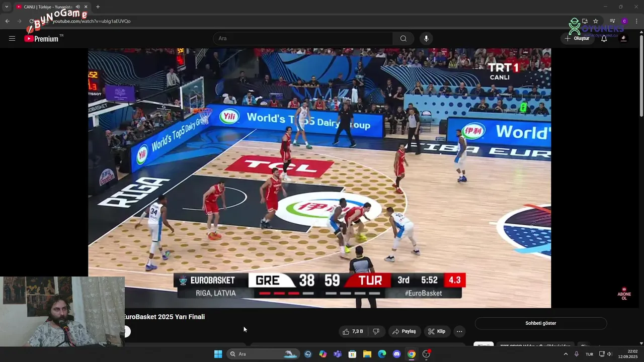Image resolution: width=644 pixels, height=362 pixels.
Task: Start voice search with the microphone
Action: (426, 38)
